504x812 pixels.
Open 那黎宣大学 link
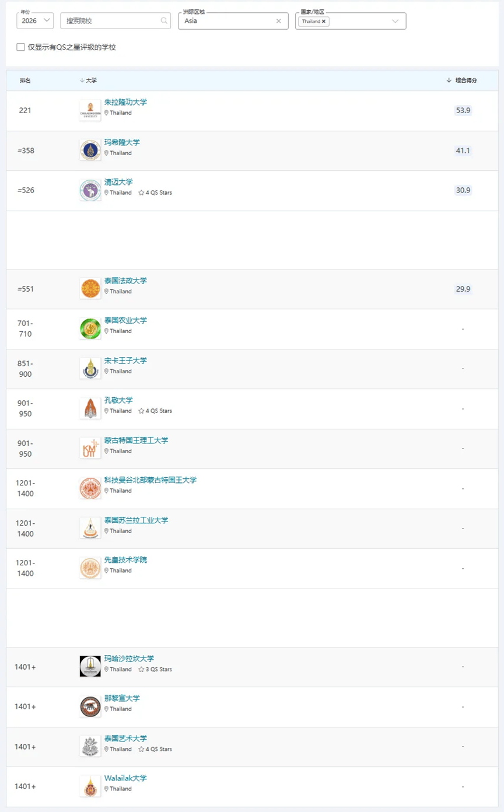pyautogui.click(x=122, y=698)
